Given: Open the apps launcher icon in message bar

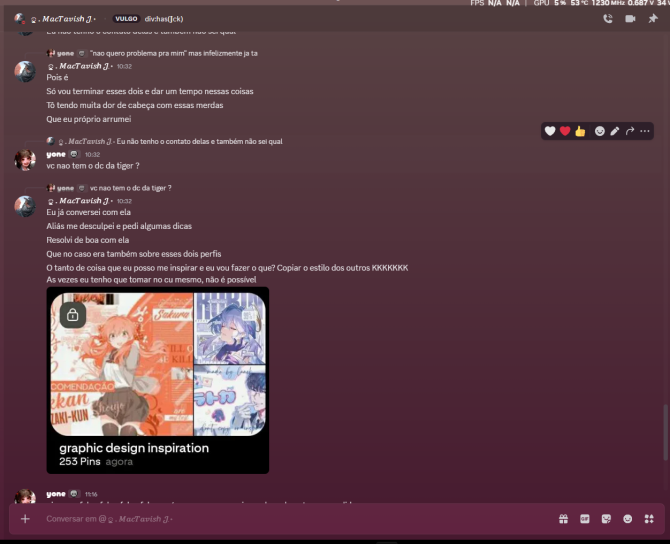Looking at the screenshot, I should [x=649, y=519].
